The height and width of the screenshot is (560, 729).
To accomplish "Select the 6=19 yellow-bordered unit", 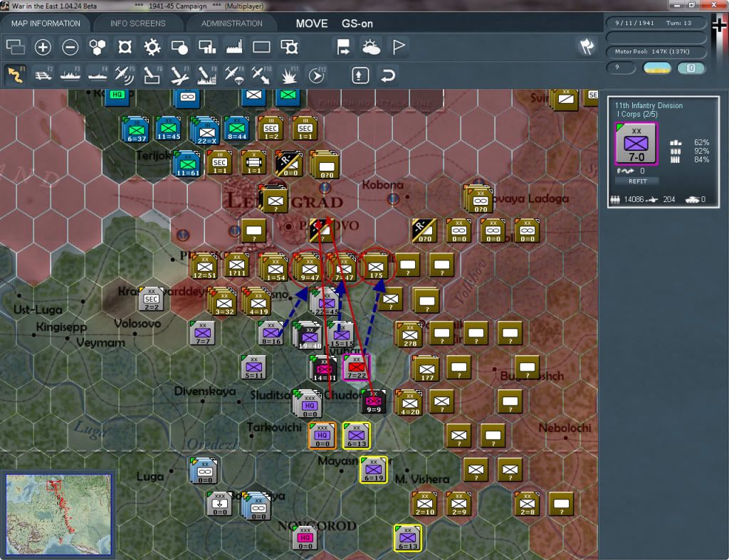I will tap(374, 470).
